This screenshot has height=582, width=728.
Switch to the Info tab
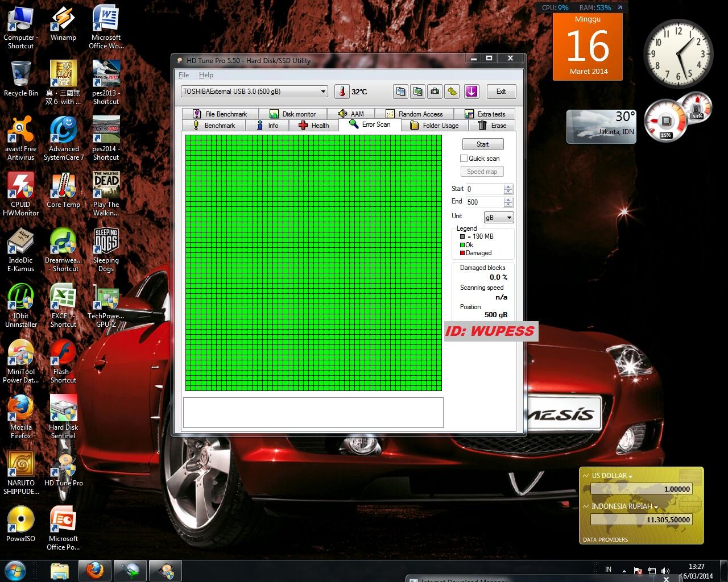tap(268, 126)
